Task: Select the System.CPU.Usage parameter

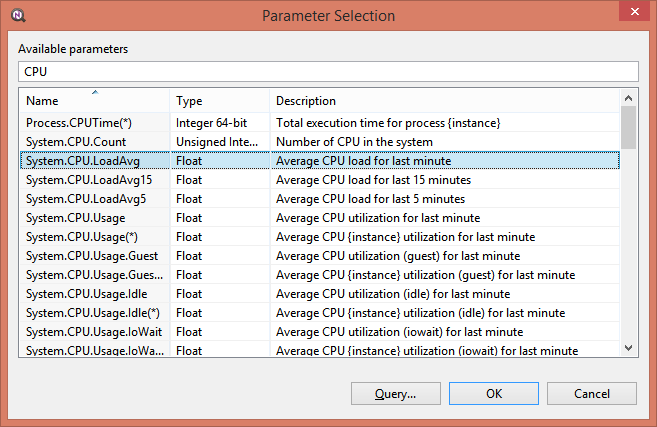Action: pyautogui.click(x=319, y=218)
